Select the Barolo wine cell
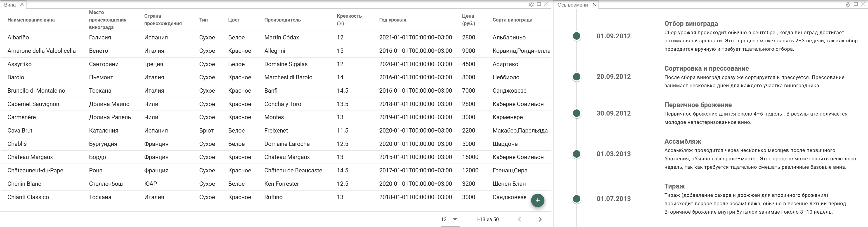The width and height of the screenshot is (868, 227). [x=16, y=77]
